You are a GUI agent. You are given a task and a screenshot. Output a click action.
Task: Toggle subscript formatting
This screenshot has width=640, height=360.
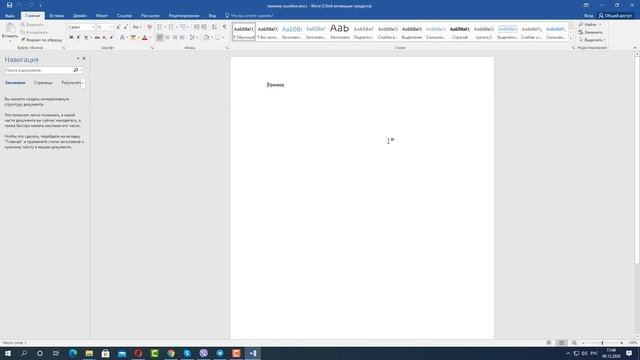coord(104,38)
